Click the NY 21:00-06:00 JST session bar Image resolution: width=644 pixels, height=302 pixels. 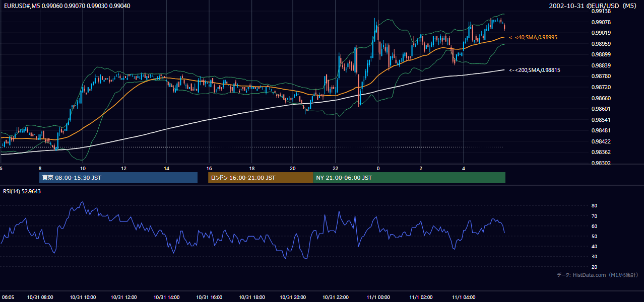tap(409, 178)
